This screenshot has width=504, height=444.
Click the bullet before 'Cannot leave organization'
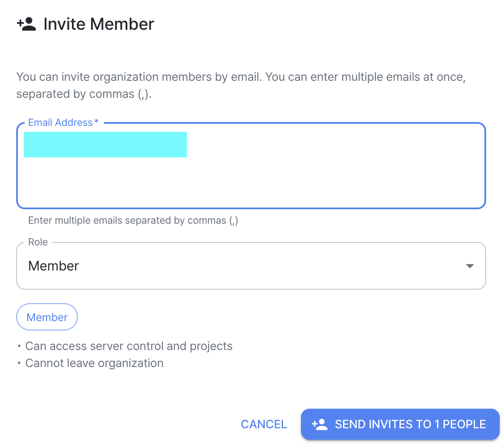point(19,363)
